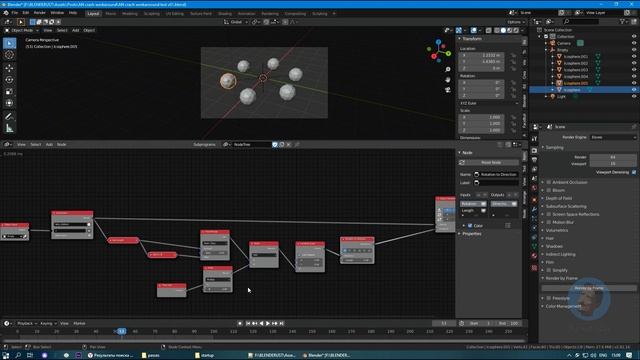The image size is (640, 360).
Task: Open the Texture properties tab icon
Action: pyautogui.click(x=534, y=268)
